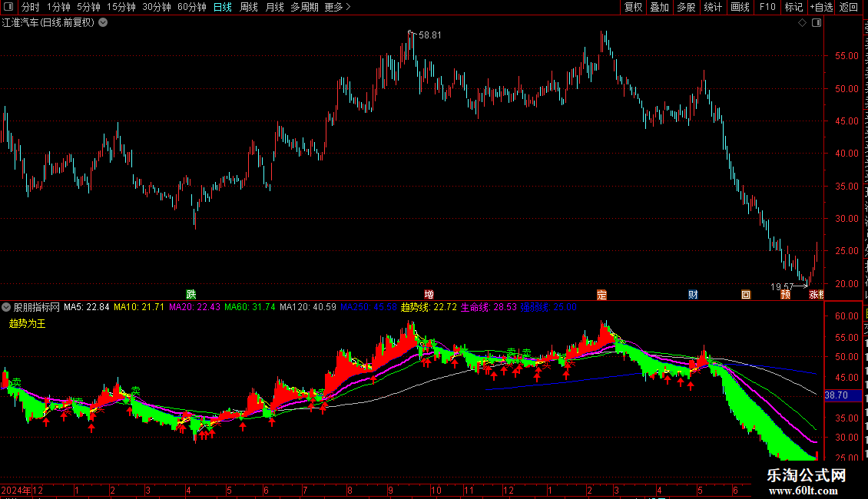Toggle the left sidebar panel icon
The image size is (868, 499).
point(8,7)
